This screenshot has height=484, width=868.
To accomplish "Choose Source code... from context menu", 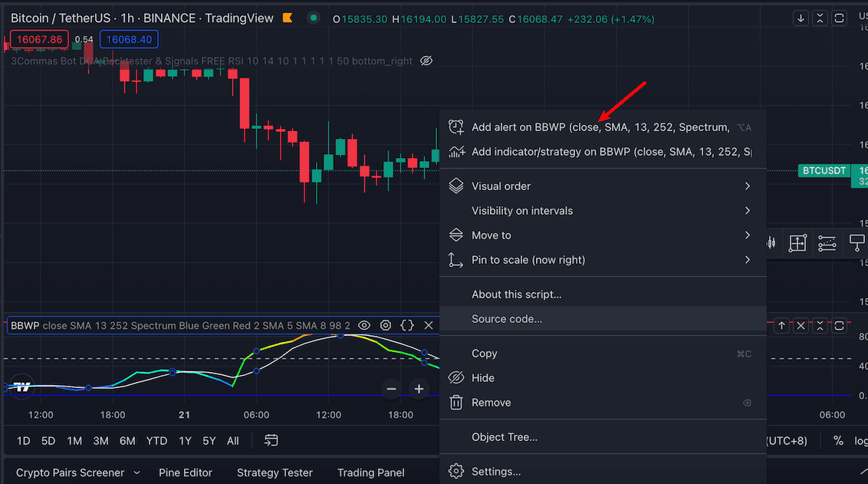I will (x=507, y=319).
